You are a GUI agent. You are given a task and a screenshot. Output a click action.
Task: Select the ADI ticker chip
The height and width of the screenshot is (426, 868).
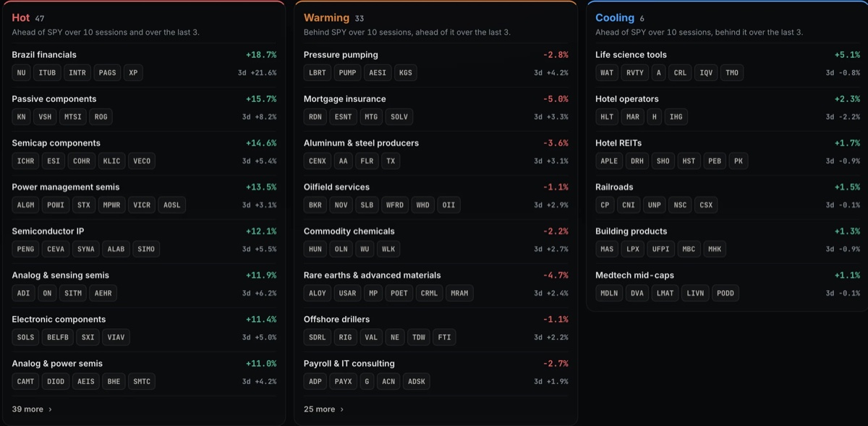[23, 294]
